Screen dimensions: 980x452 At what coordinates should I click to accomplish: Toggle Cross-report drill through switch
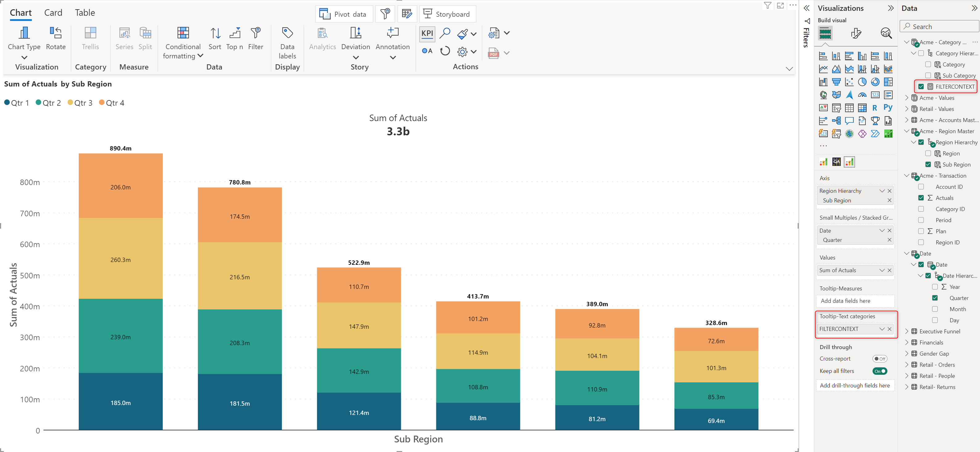click(880, 359)
